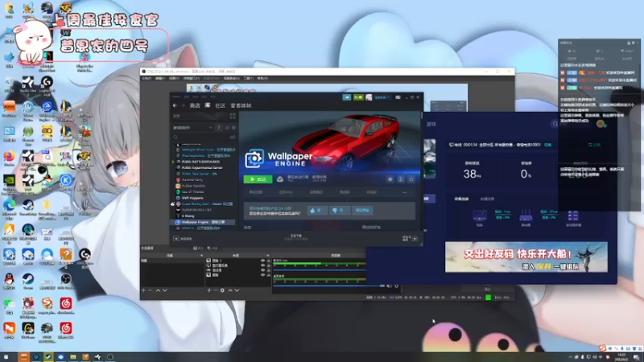Click the thumbs up recommend button
The image size is (644, 362).
(x=317, y=210)
